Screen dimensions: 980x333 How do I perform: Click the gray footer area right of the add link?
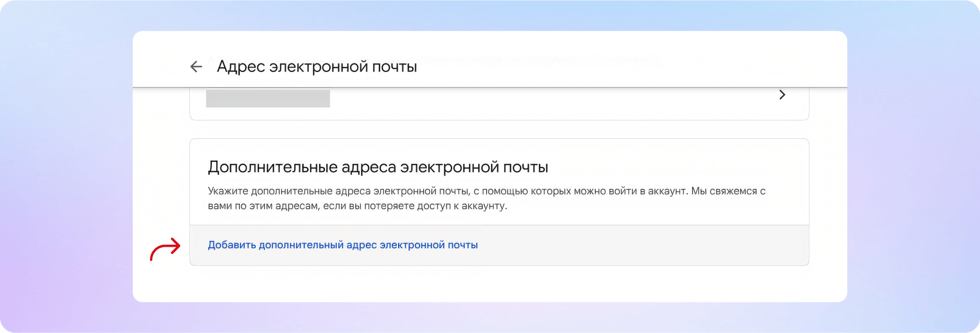638,245
